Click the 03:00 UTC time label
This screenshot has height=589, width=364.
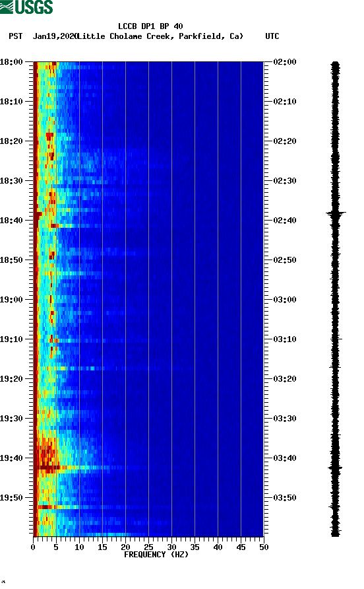(x=285, y=300)
